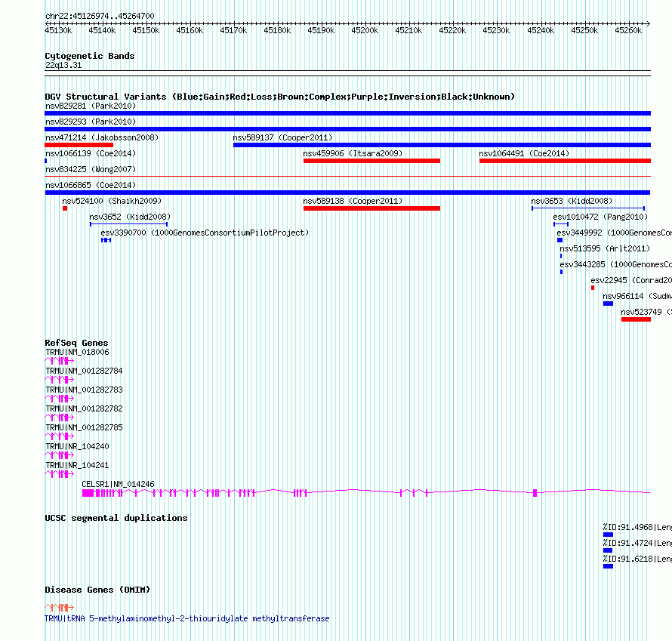
Task: Click the nsv1064491 red loss bar
Action: (565, 161)
